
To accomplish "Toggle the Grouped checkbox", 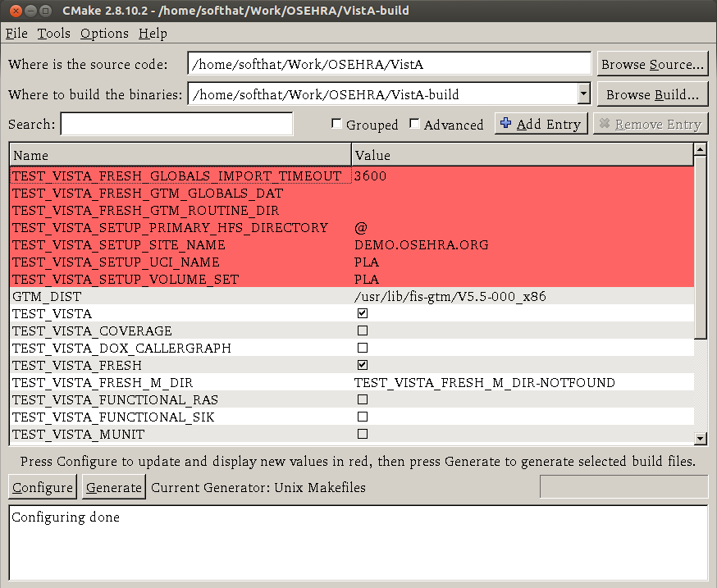I will (336, 125).
